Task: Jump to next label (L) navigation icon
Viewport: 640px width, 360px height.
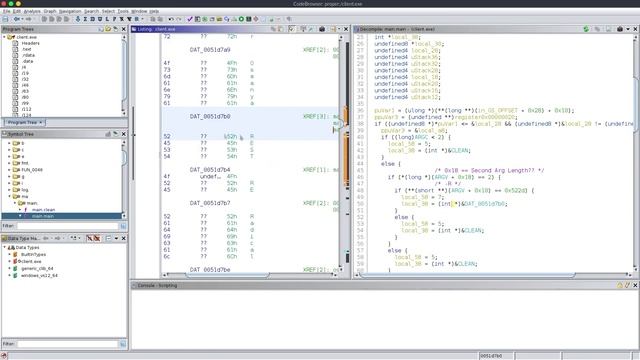Action: (107, 19)
